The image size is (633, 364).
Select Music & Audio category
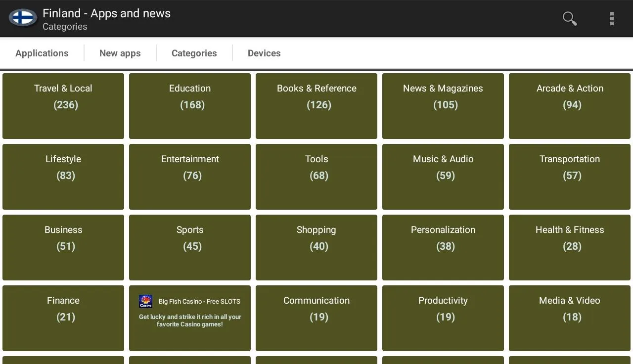click(x=443, y=177)
